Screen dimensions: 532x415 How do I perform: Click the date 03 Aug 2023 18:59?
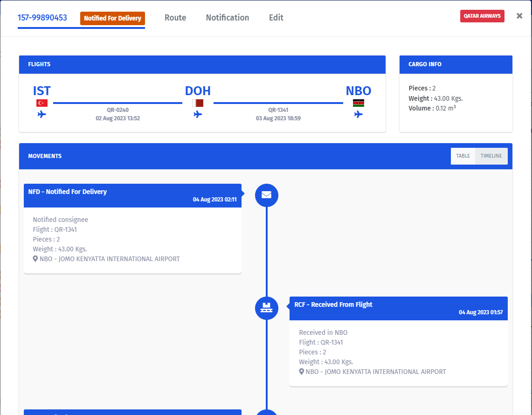(278, 118)
